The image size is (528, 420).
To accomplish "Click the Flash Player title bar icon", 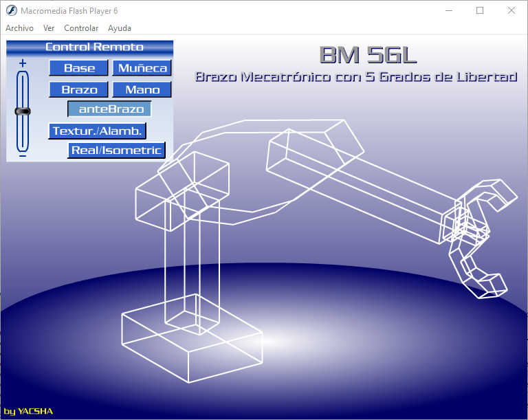I will click(12, 11).
